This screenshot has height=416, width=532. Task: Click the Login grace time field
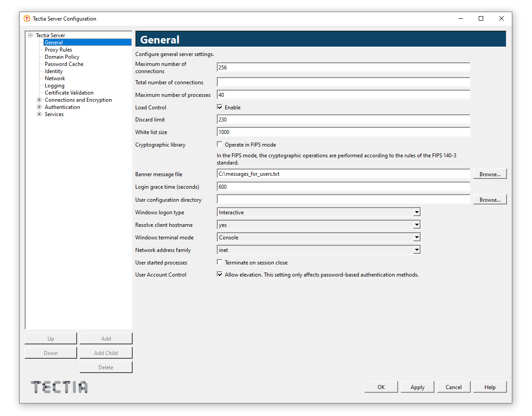[343, 187]
